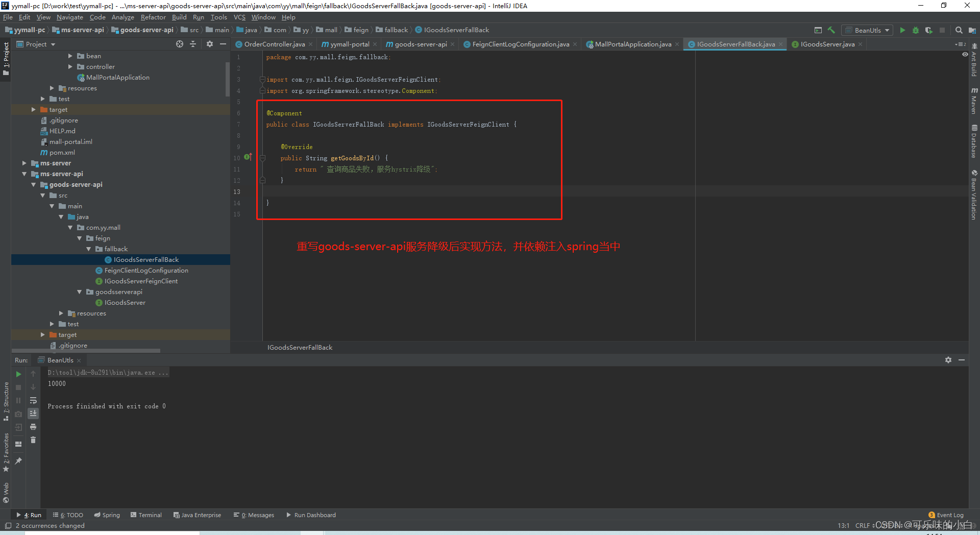Click the Project tree vertical scrollbar
The height and width of the screenshot is (535, 980).
tap(228, 79)
